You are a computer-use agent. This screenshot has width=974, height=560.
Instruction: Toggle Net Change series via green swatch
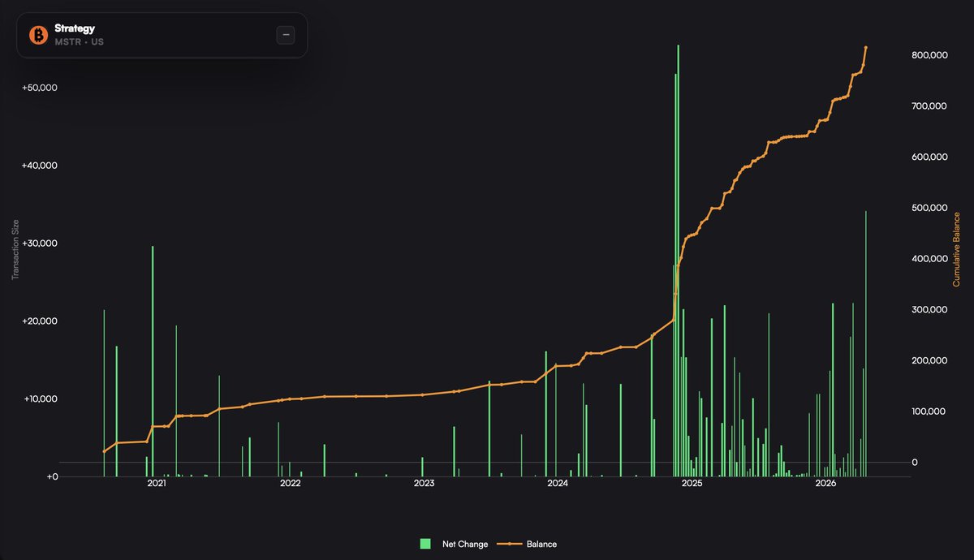425,544
